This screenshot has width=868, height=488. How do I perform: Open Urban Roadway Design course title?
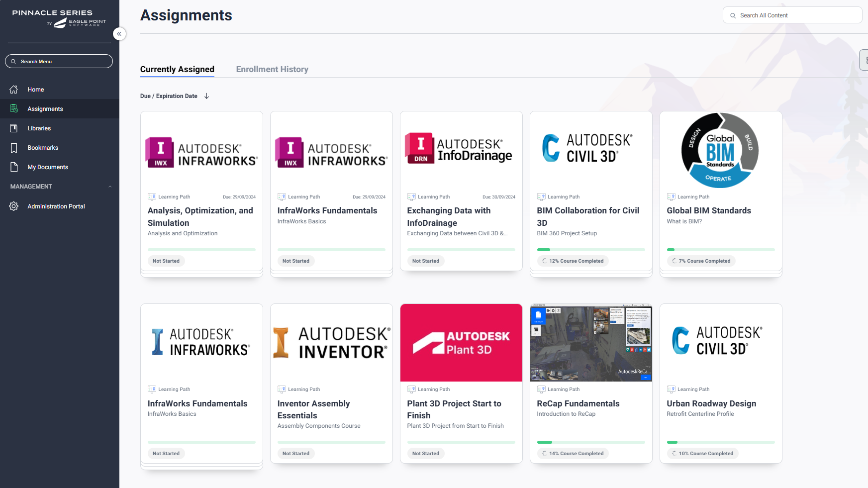tap(711, 403)
